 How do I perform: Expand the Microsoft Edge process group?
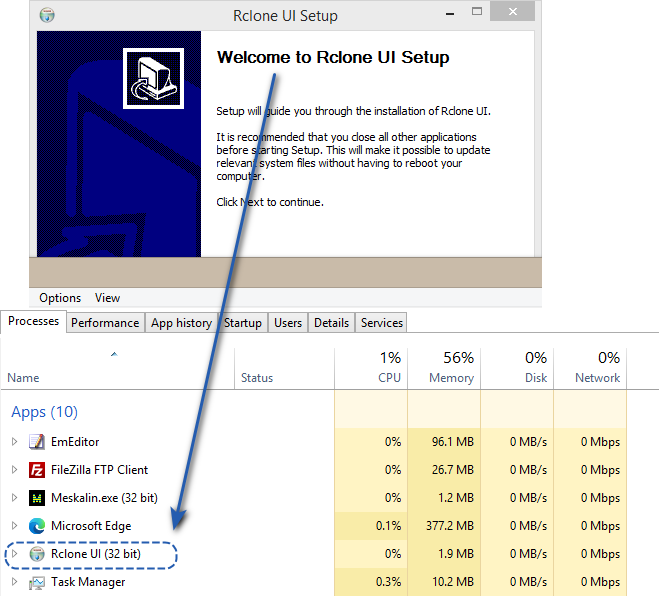pyautogui.click(x=14, y=526)
